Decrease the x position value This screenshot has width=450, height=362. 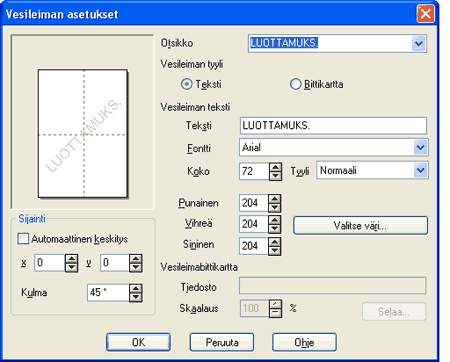coord(72,267)
